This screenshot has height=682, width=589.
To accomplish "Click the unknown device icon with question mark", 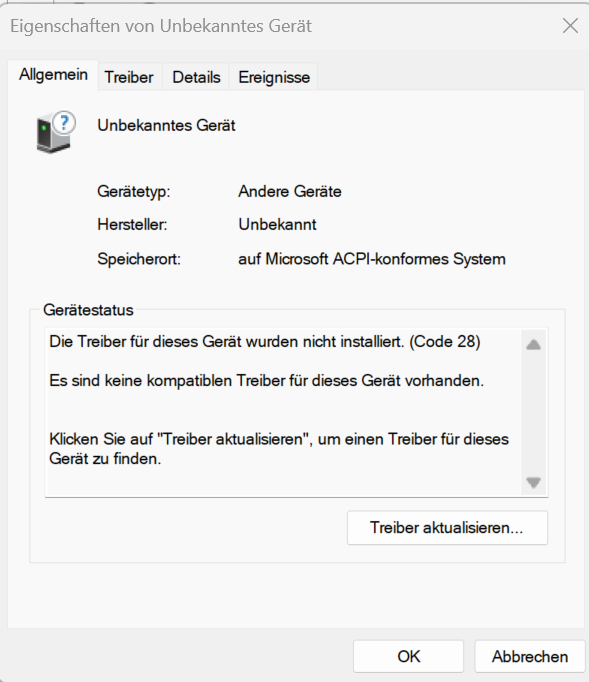I will 56,132.
